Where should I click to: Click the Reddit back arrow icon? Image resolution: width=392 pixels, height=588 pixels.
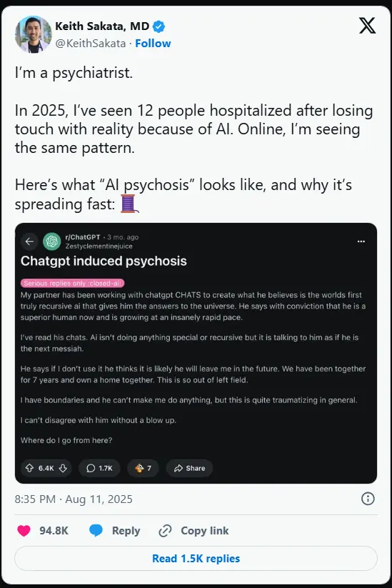[x=29, y=241]
